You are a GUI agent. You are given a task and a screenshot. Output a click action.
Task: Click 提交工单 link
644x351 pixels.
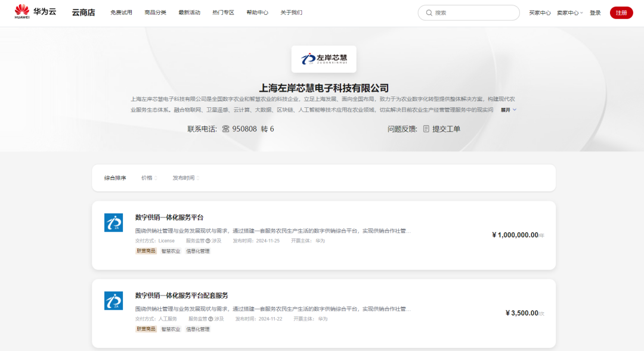(x=446, y=129)
